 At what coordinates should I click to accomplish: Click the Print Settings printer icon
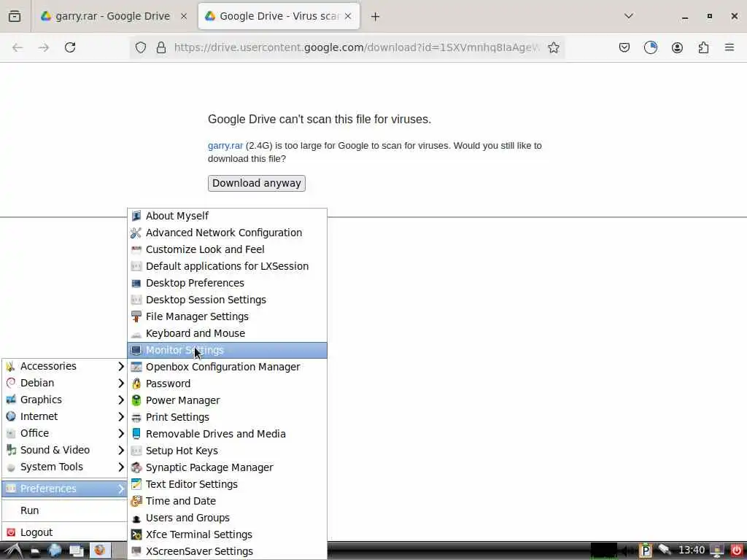136,417
